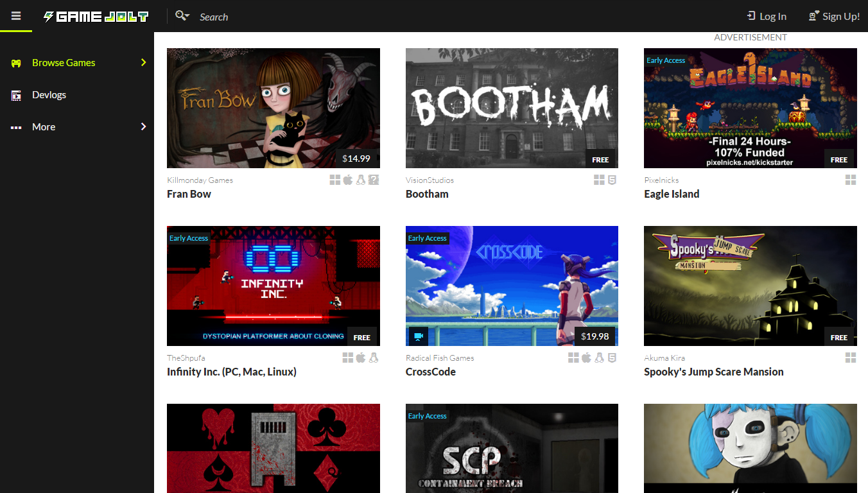Click the Linux icon for Fran Bow
868x493 pixels.
coord(361,180)
